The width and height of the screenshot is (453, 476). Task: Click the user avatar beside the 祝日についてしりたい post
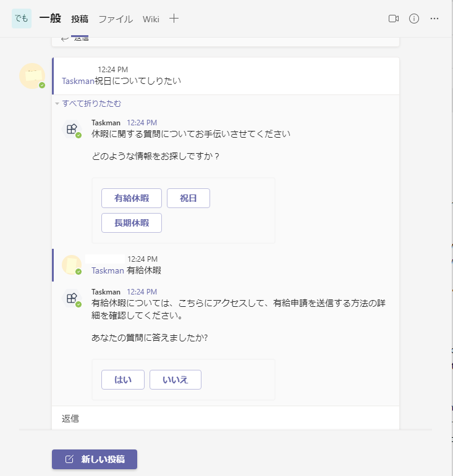(x=32, y=76)
